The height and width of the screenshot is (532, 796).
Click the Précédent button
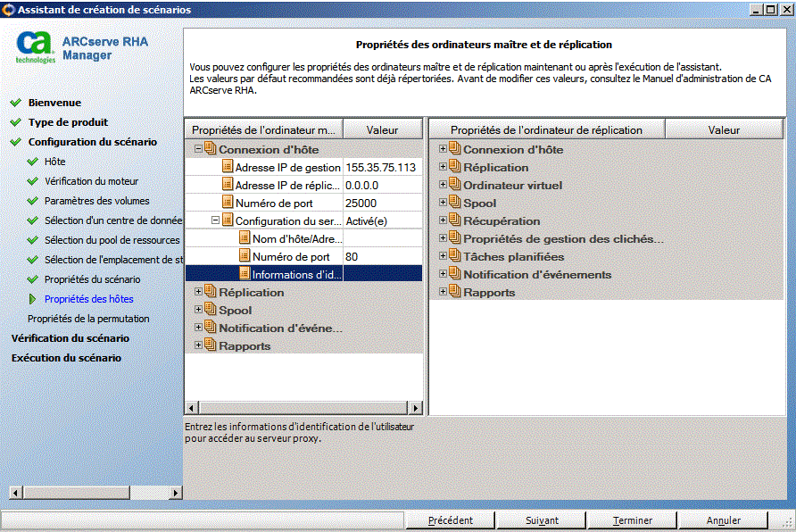pos(450,520)
